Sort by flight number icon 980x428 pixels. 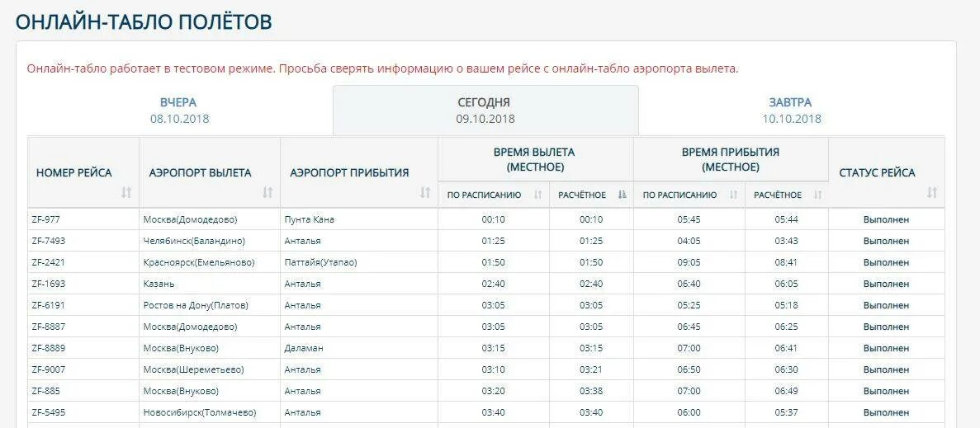tap(126, 193)
